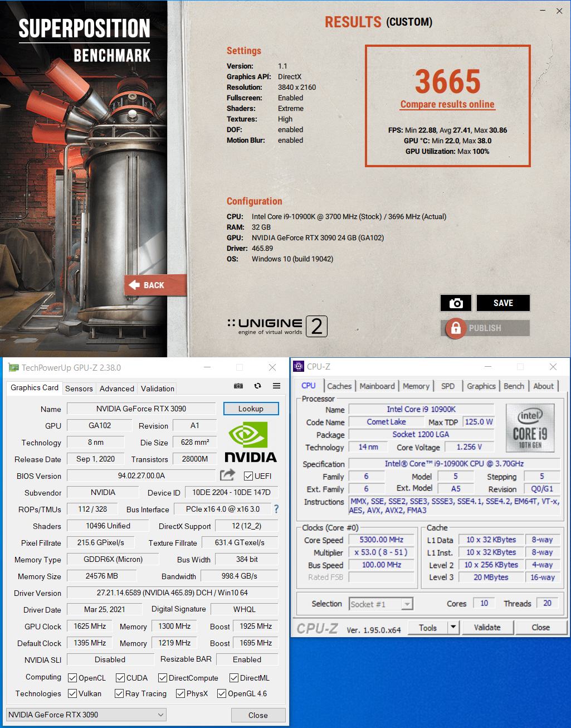571x728 pixels.
Task: Select the Graphics Card tab in GPU-Z
Action: click(35, 387)
